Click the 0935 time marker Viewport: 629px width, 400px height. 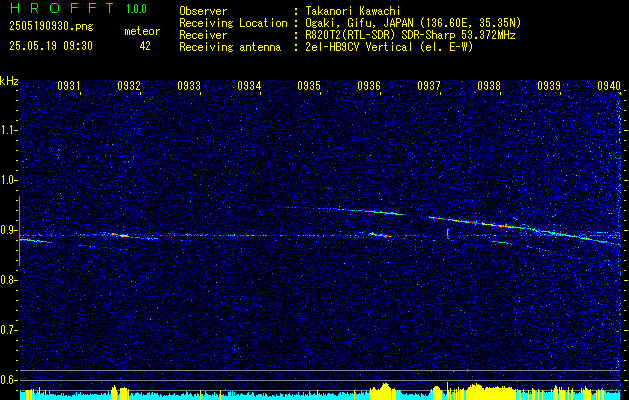coord(309,85)
